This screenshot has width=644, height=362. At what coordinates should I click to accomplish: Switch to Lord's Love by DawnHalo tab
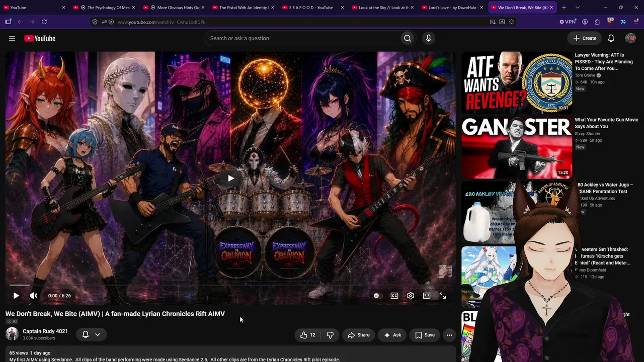452,8
